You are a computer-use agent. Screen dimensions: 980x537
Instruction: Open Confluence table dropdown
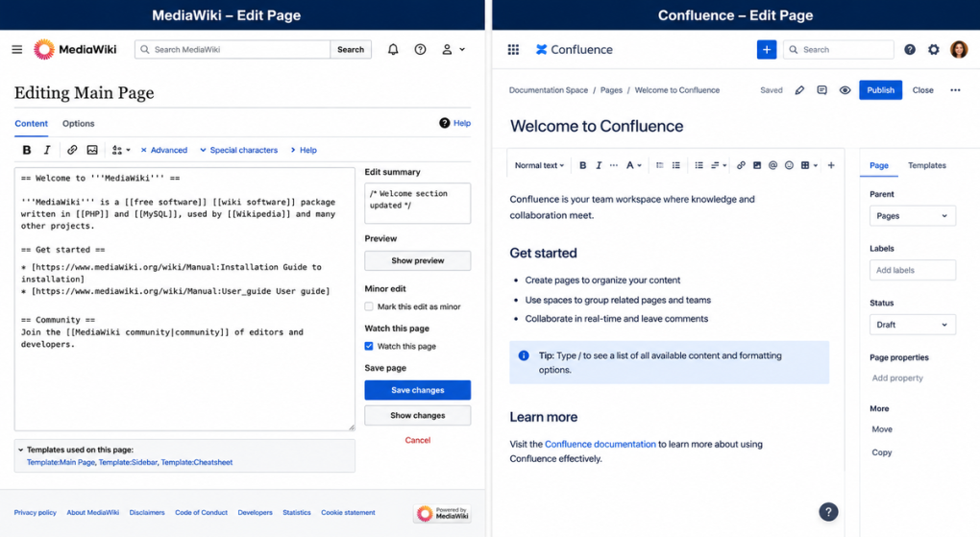[x=809, y=165]
